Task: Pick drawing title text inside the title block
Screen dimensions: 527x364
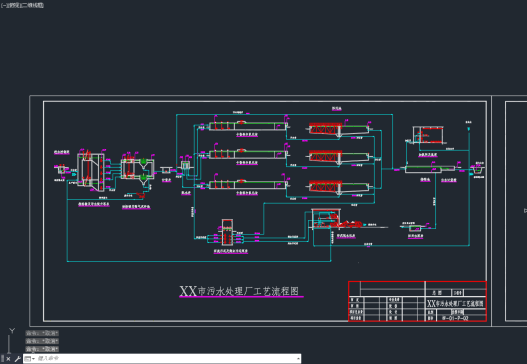Action: 455,304
